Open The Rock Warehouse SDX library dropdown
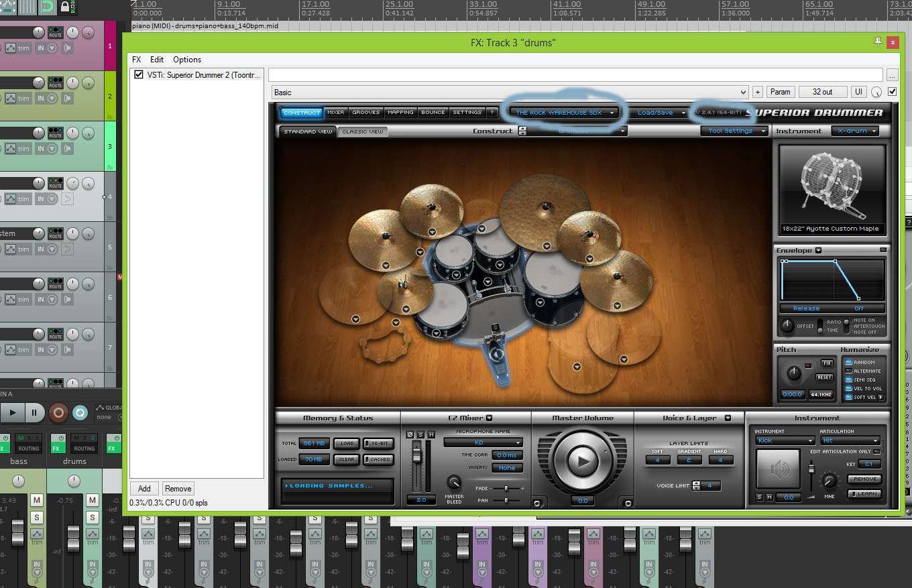This screenshot has width=912, height=588. click(x=564, y=113)
